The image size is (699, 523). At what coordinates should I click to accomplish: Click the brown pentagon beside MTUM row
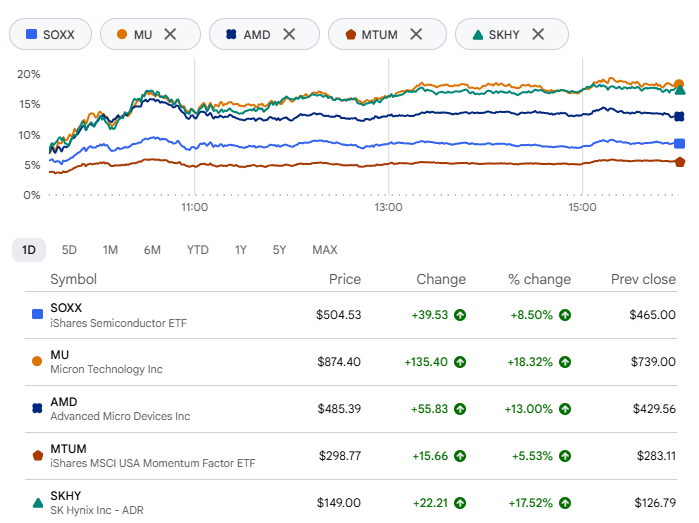point(38,455)
